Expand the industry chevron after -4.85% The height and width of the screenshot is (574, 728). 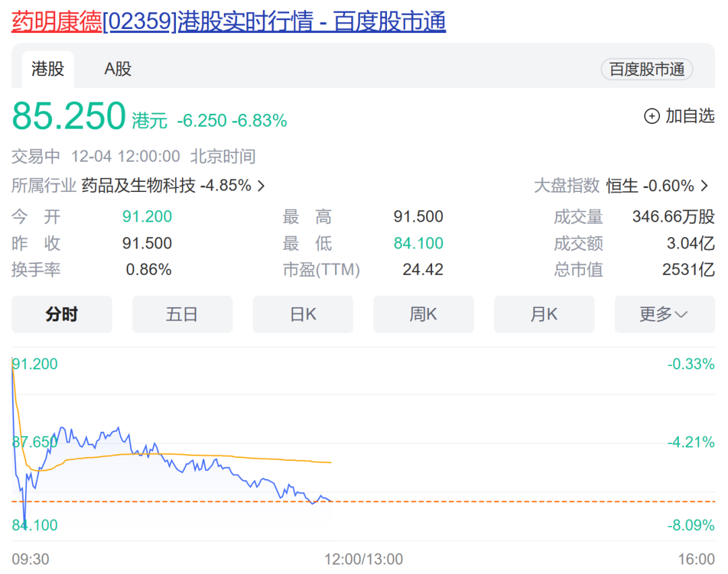(x=262, y=186)
